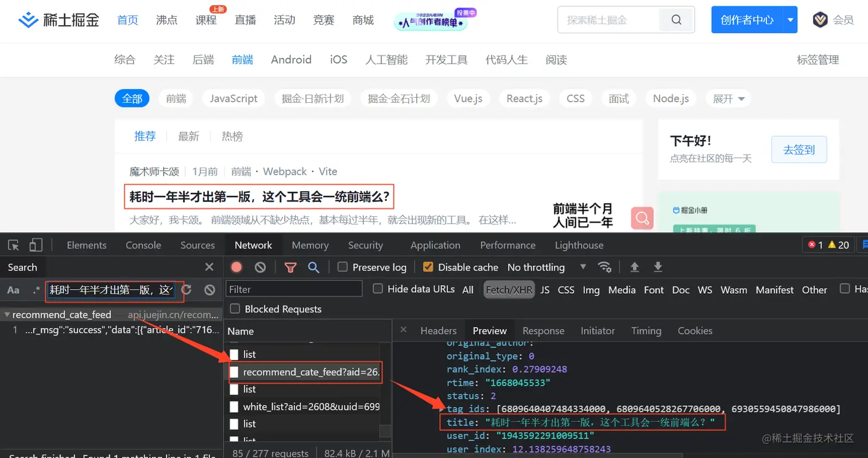Open the Timing tab
The width and height of the screenshot is (868, 458).
click(646, 331)
